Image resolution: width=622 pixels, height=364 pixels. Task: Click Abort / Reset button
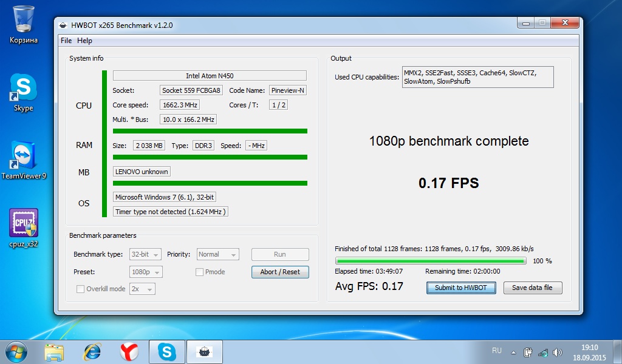(280, 272)
